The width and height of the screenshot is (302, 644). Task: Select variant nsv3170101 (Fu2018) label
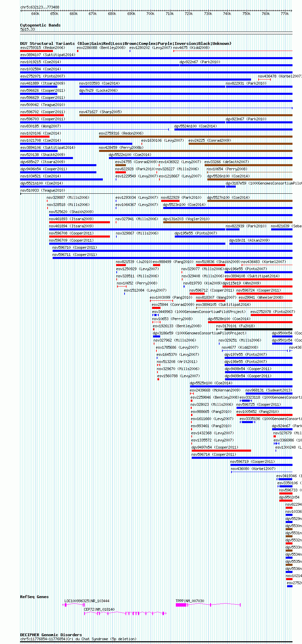pos(235,326)
